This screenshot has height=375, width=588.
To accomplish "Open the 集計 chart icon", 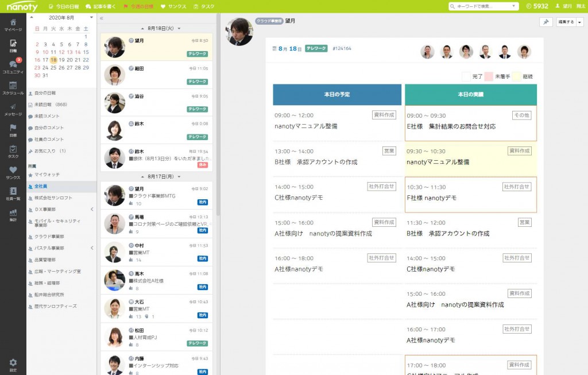I will 13,215.
